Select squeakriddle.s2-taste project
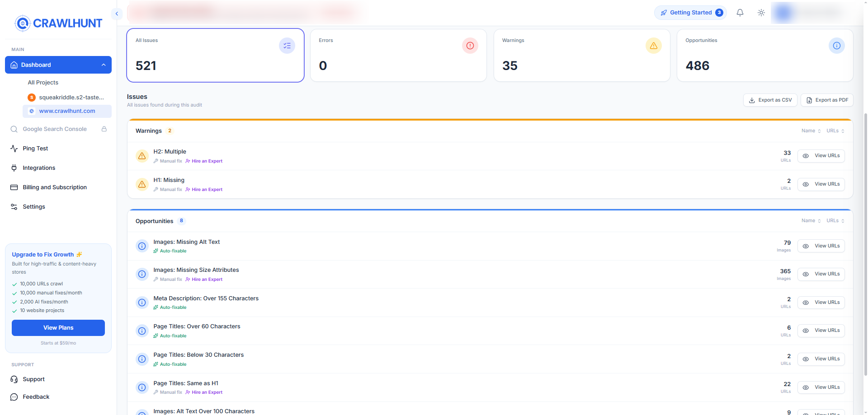 point(67,98)
